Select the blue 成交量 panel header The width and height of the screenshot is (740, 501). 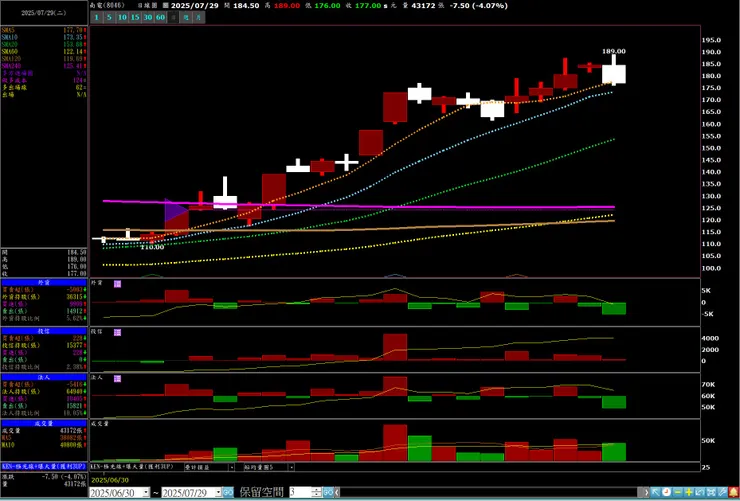(44, 424)
